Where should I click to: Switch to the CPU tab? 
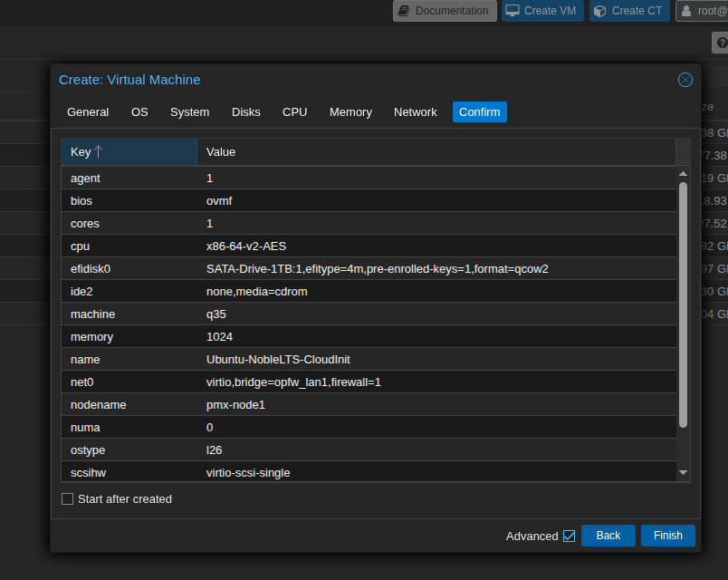click(x=295, y=112)
